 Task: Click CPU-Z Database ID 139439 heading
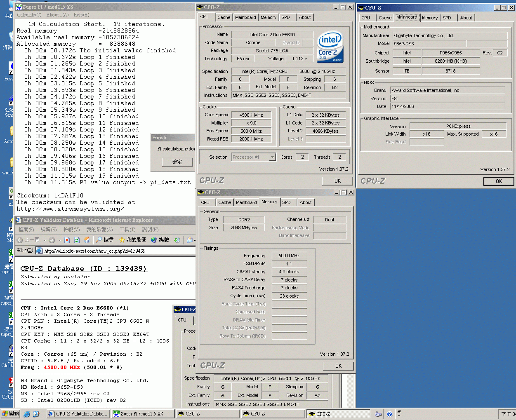tap(83, 269)
